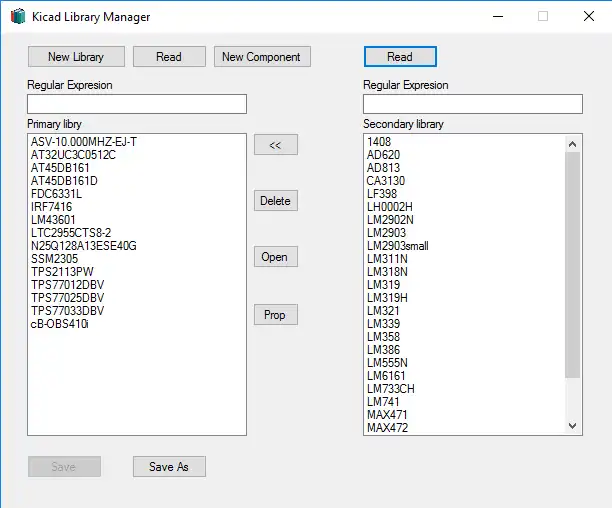Click the Kicad Library Manager app icon
The width and height of the screenshot is (612, 508).
click(18, 16)
